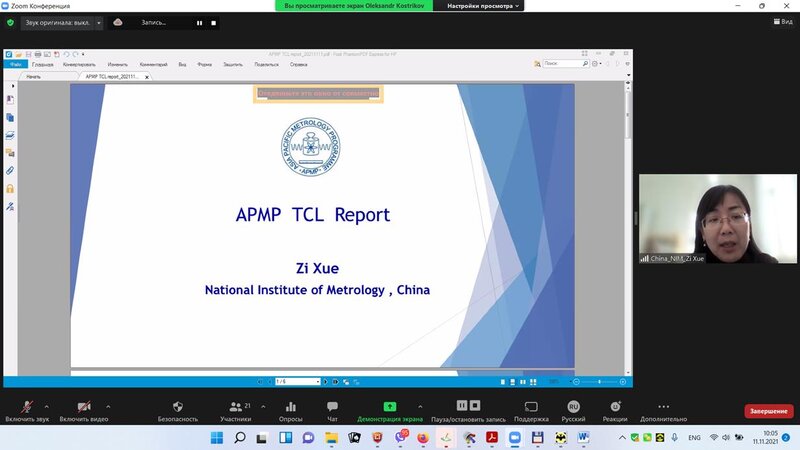
Task: Open the Опросы polls icon
Action: pyautogui.click(x=291, y=408)
